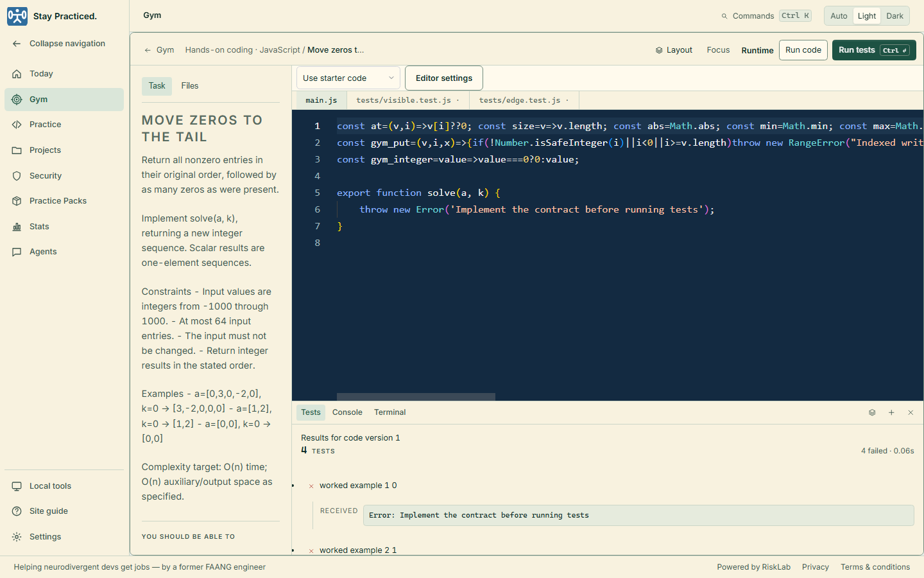Open Agents via its chat icon
Viewport: 924px width, 578px height.
[x=17, y=252]
